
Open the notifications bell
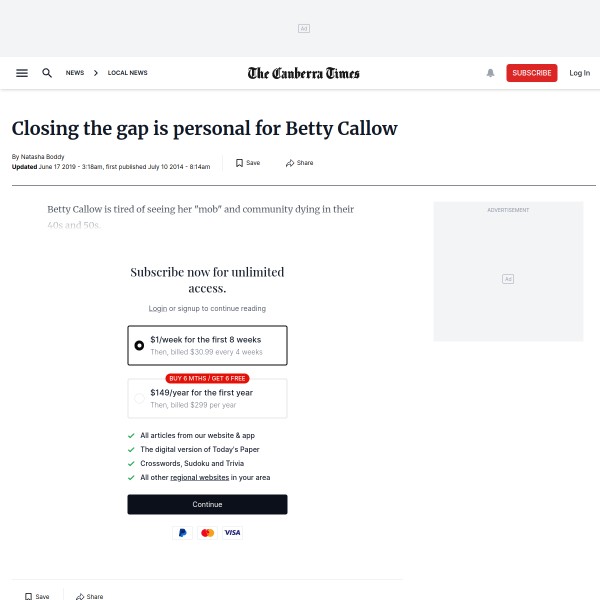[x=491, y=73]
